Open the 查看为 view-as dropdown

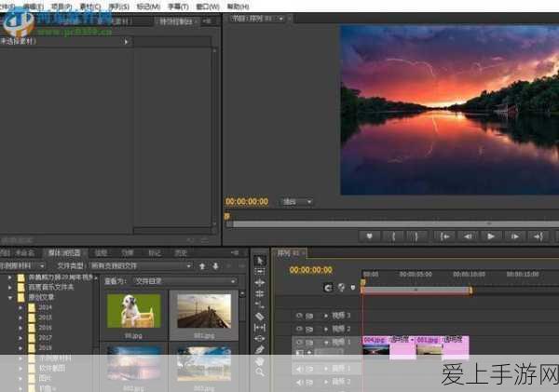pos(184,281)
